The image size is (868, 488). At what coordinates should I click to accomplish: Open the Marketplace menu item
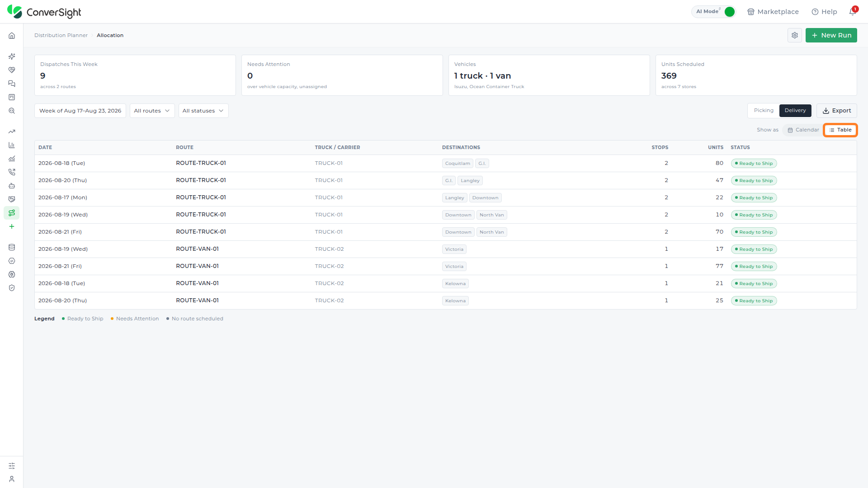point(773,12)
